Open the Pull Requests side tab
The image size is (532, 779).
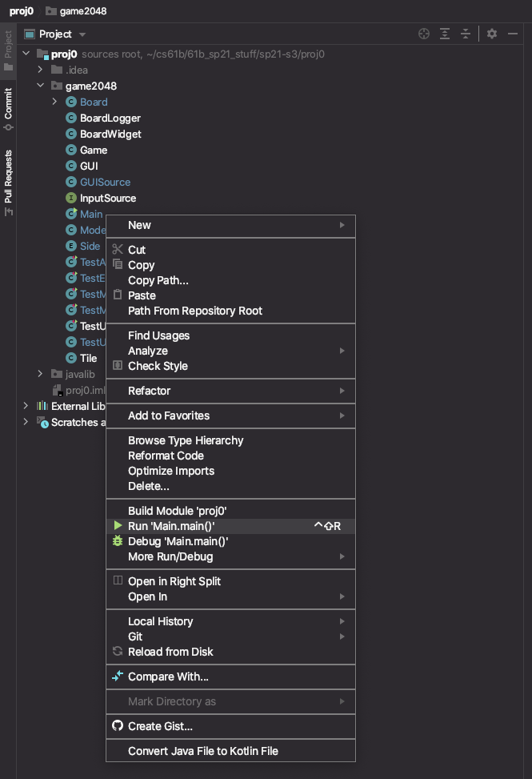tap(8, 181)
